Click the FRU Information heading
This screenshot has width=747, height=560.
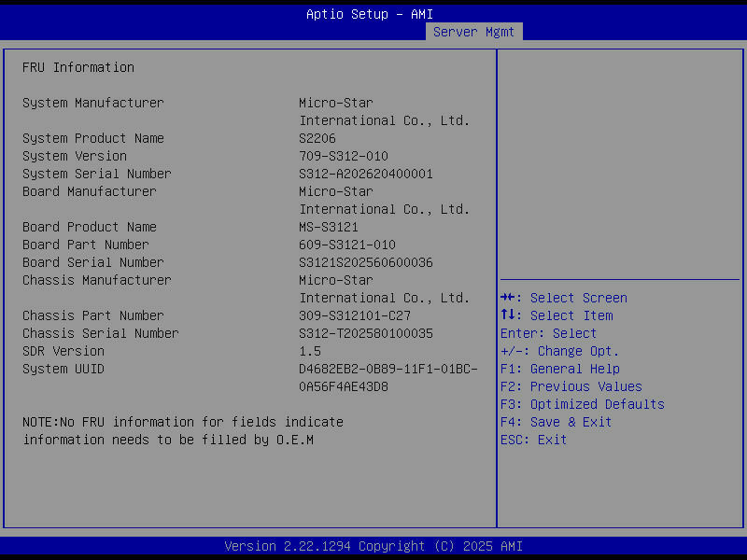[78, 66]
